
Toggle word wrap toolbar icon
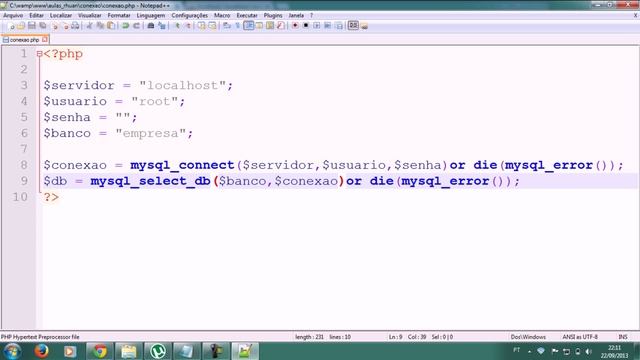pyautogui.click(x=227, y=26)
